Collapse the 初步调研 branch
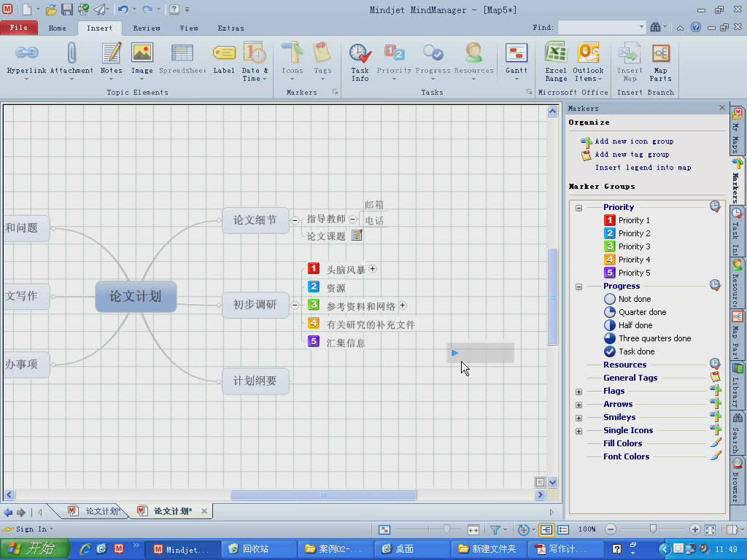 (295, 306)
